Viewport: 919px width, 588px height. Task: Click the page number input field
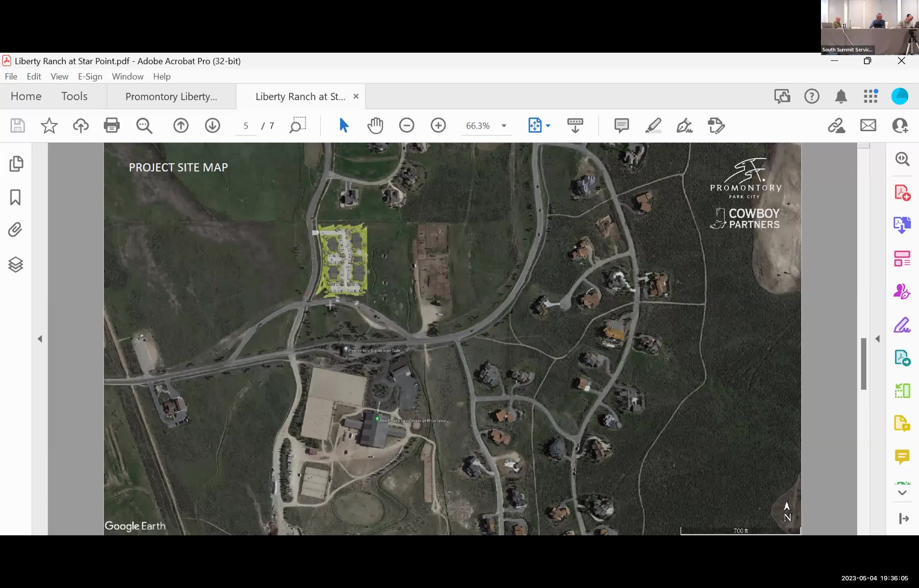[246, 126]
